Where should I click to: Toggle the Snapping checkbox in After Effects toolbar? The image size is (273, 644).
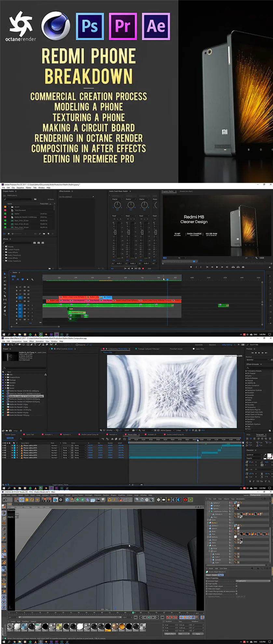click(77, 344)
